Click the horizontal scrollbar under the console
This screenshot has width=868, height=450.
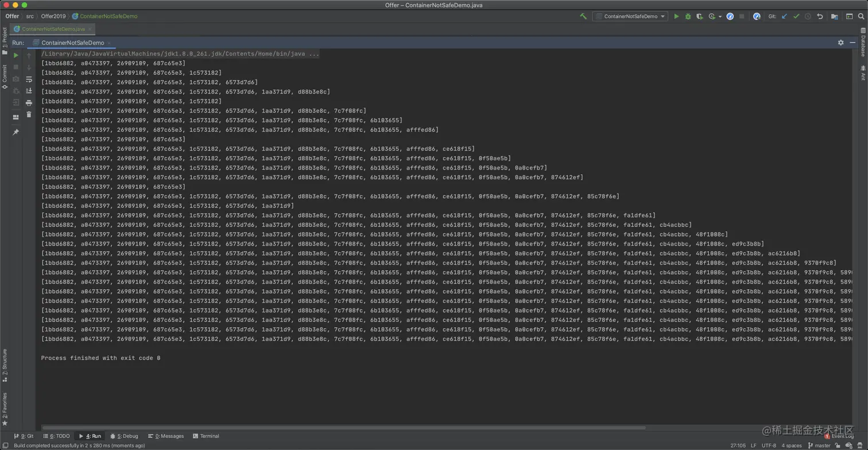(x=343, y=428)
